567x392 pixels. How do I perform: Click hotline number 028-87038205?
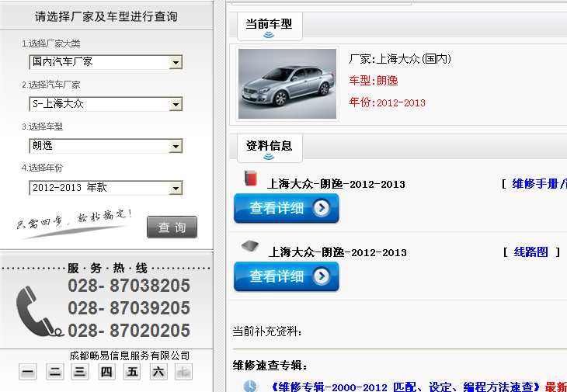[129, 286]
